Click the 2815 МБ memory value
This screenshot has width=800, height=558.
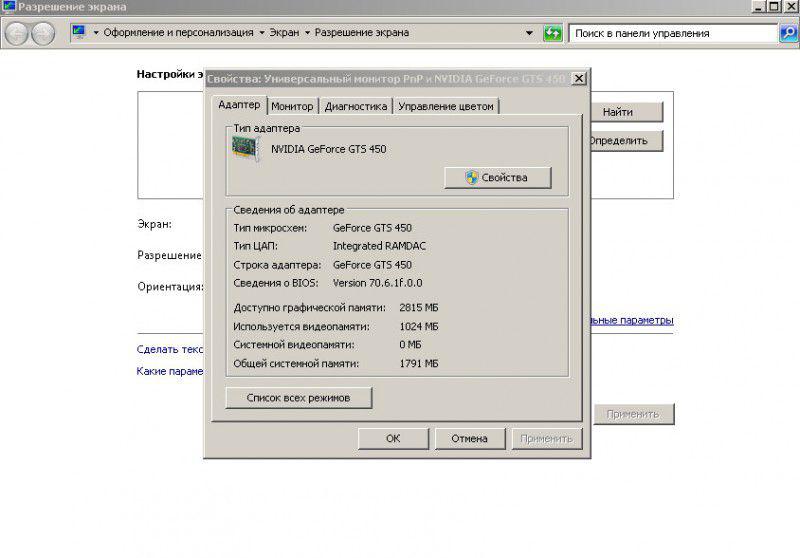pyautogui.click(x=419, y=308)
